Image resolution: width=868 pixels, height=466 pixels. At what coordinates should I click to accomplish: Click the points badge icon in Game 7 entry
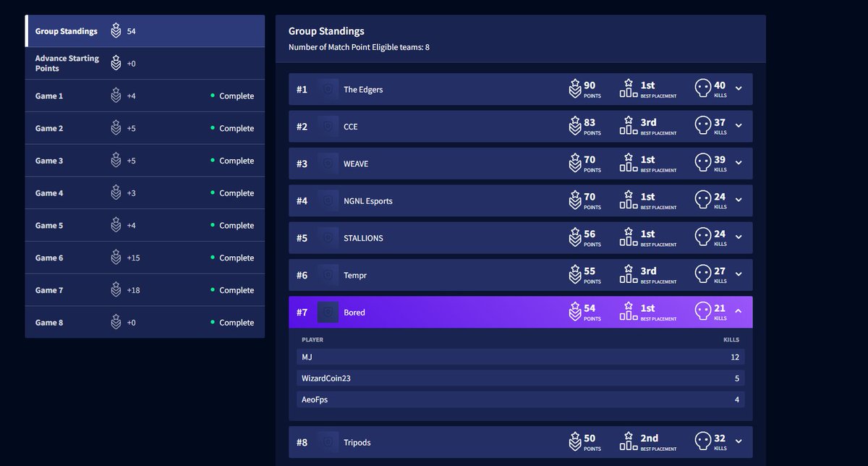tap(116, 290)
